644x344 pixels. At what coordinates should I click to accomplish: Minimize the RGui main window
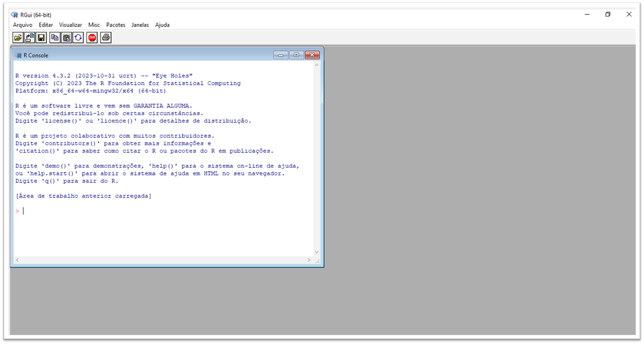point(587,14)
